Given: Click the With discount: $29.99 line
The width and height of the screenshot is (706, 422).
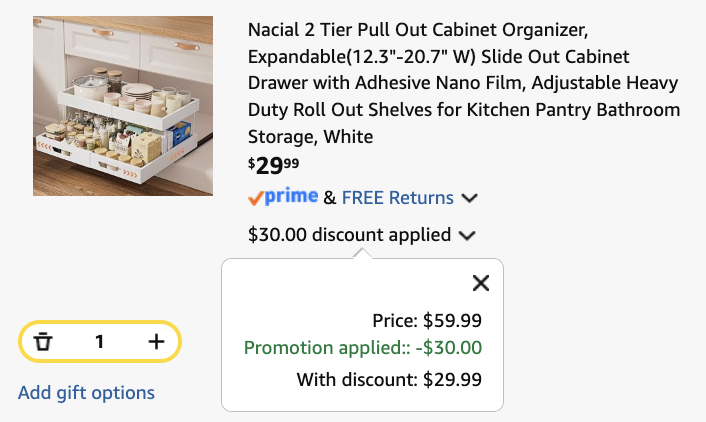Looking at the screenshot, I should pos(389,380).
